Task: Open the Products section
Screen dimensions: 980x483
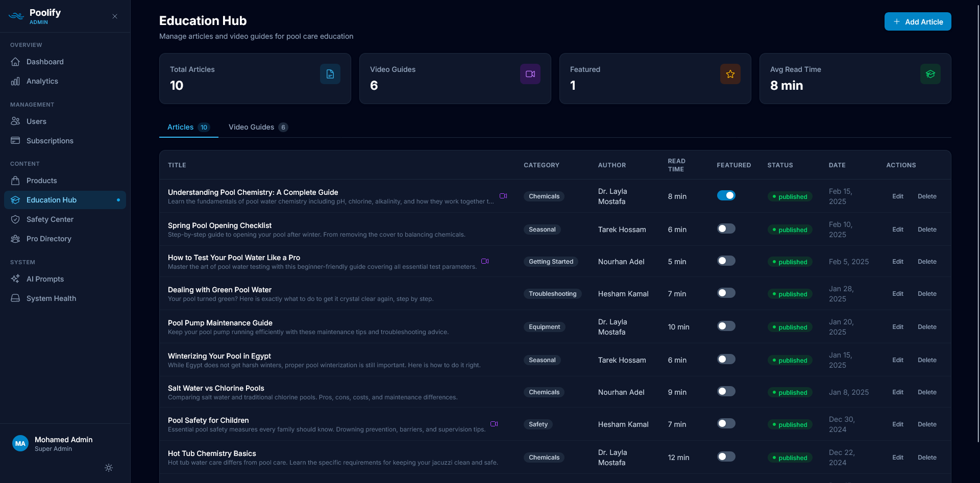Action: pos(65,181)
